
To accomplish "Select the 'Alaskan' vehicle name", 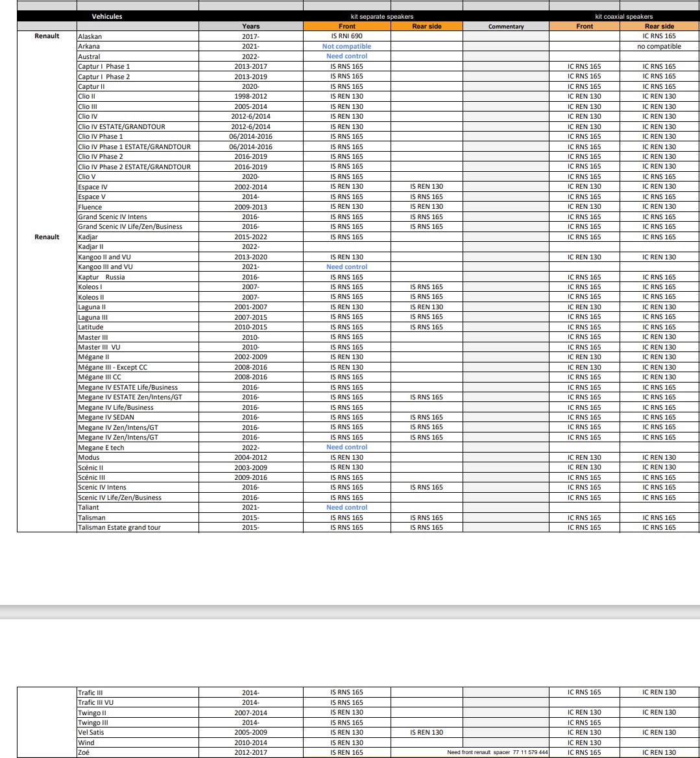I will click(90, 37).
